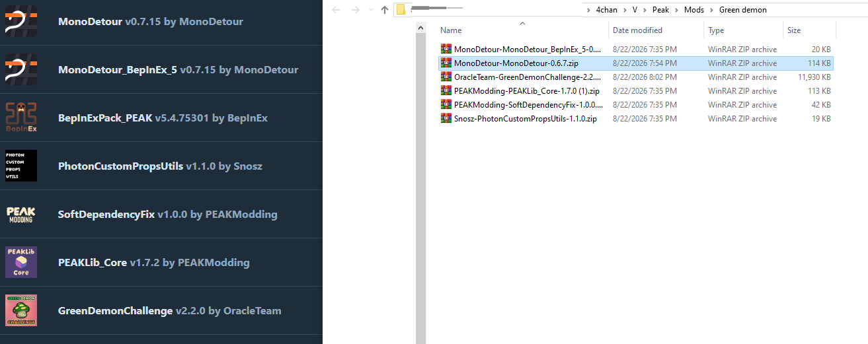Select OracleTeam-GreenDemonChallenge-2.2 zip file name

point(528,77)
